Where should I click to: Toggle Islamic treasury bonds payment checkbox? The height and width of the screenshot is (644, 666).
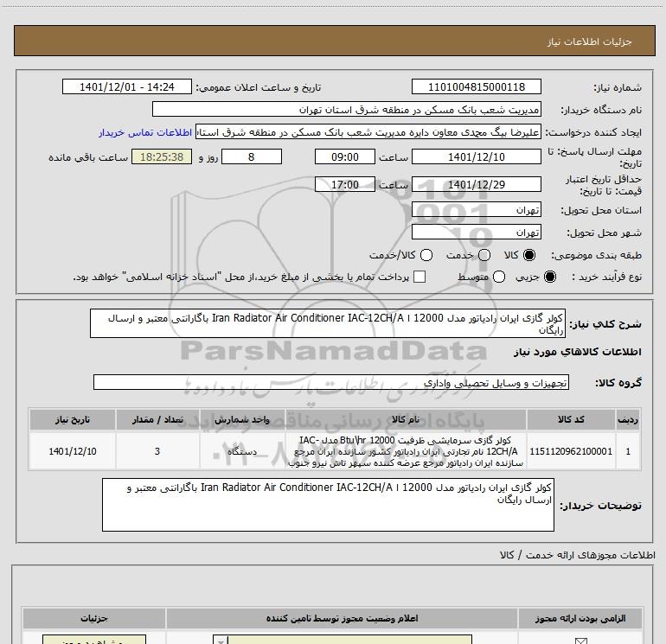pyautogui.click(x=419, y=277)
